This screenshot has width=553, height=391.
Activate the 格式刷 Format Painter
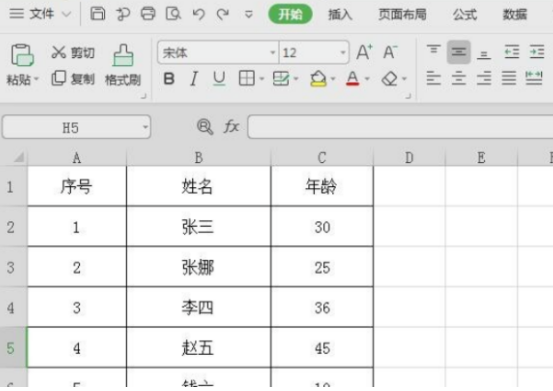[123, 65]
